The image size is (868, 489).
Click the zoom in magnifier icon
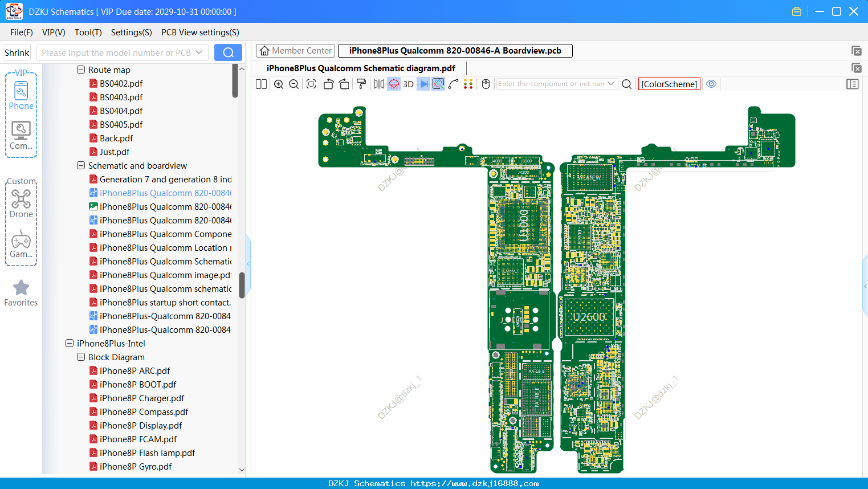tap(279, 84)
